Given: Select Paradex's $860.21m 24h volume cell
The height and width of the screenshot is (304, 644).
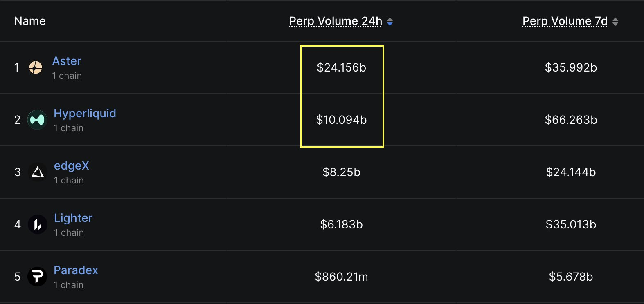Looking at the screenshot, I should click(x=342, y=277).
